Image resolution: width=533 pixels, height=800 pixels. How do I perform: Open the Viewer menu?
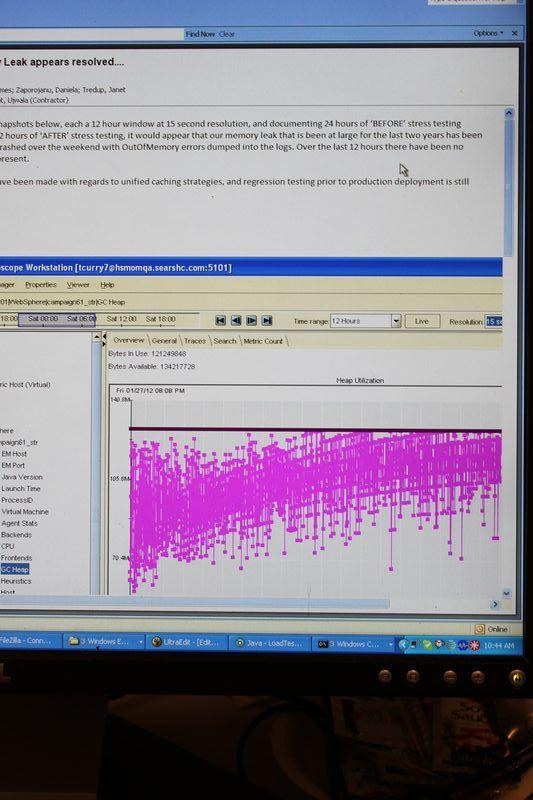point(78,285)
